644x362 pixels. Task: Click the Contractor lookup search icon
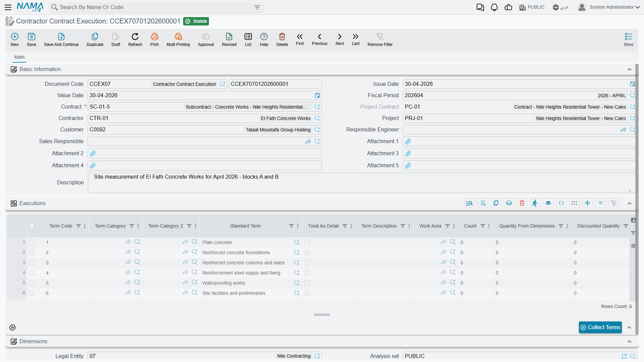pyautogui.click(x=317, y=118)
